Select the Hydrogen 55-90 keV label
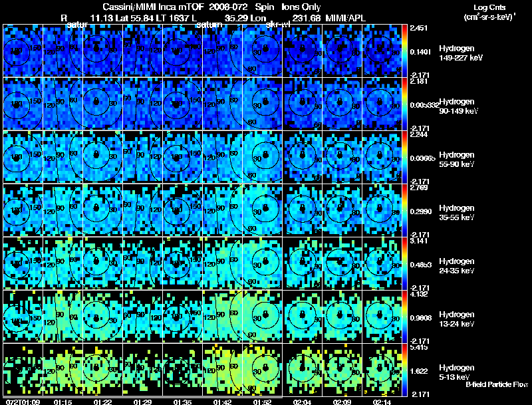This screenshot has width=532, height=405. point(457,160)
